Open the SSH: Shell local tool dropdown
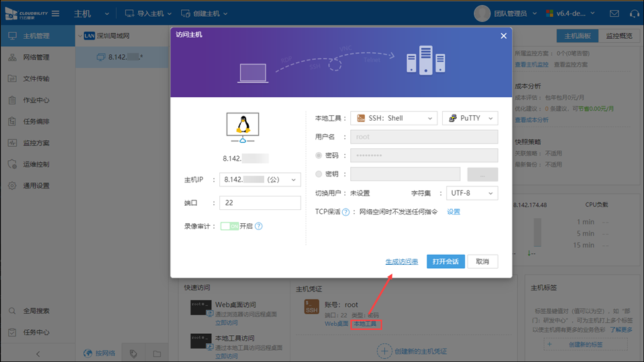This screenshot has height=362, width=644. pos(394,119)
